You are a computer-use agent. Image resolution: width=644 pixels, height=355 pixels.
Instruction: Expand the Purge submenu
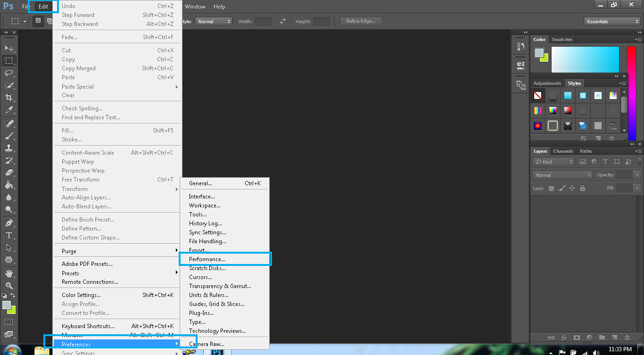[x=117, y=251]
